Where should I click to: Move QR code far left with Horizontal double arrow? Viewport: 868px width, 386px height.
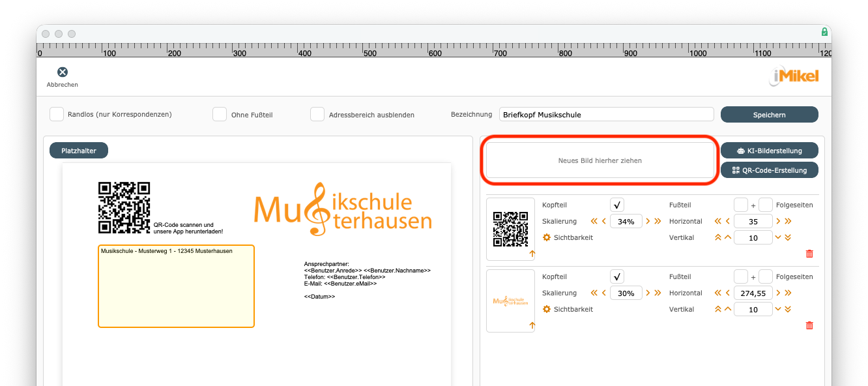pos(718,221)
